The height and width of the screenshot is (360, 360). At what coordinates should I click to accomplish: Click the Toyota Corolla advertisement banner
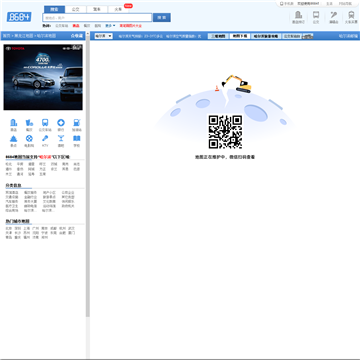43,77
